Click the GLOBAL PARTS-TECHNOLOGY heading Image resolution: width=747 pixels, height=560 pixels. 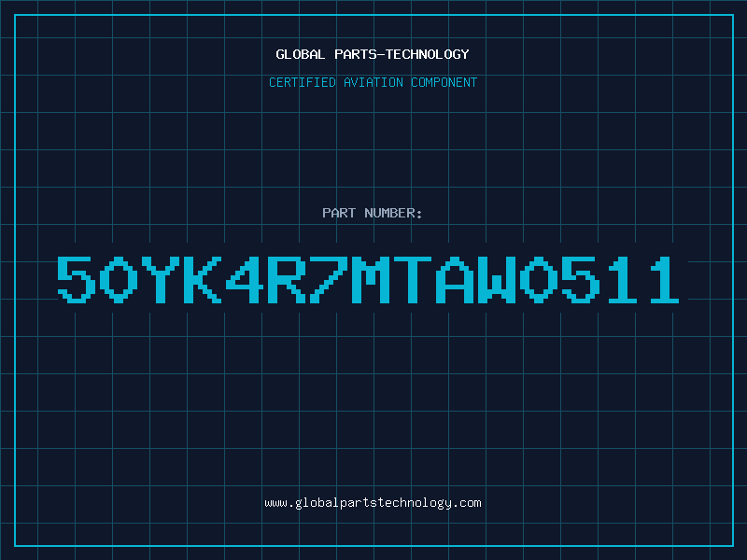tap(373, 54)
